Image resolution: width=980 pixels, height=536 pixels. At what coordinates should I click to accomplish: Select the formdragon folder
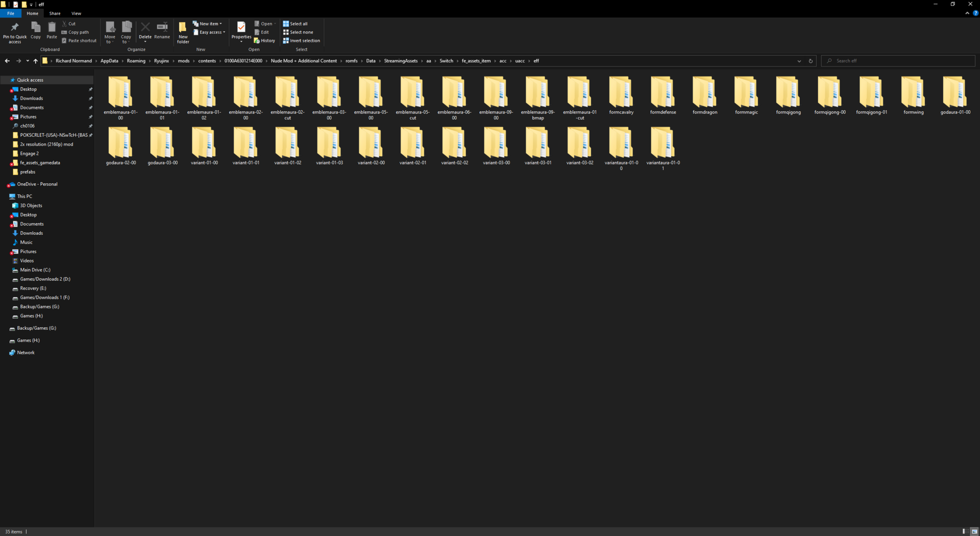coord(705,95)
